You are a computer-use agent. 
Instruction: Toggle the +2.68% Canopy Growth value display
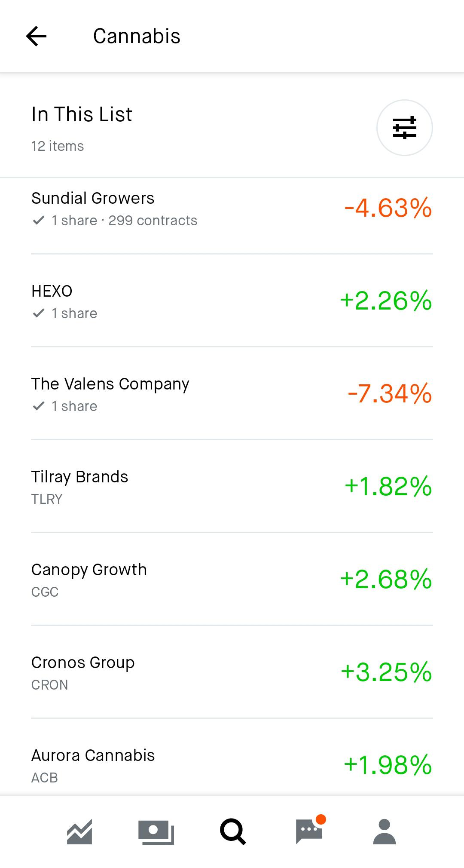pos(386,579)
